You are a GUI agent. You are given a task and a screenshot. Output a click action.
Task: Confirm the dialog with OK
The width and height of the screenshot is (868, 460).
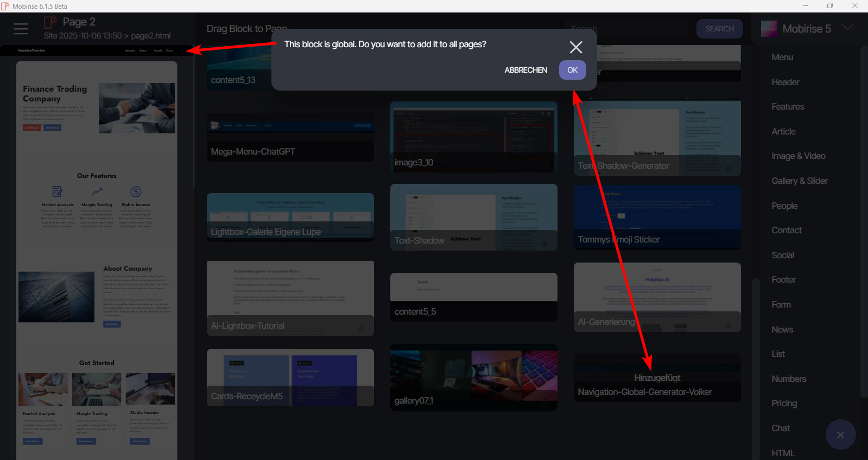[x=572, y=70]
